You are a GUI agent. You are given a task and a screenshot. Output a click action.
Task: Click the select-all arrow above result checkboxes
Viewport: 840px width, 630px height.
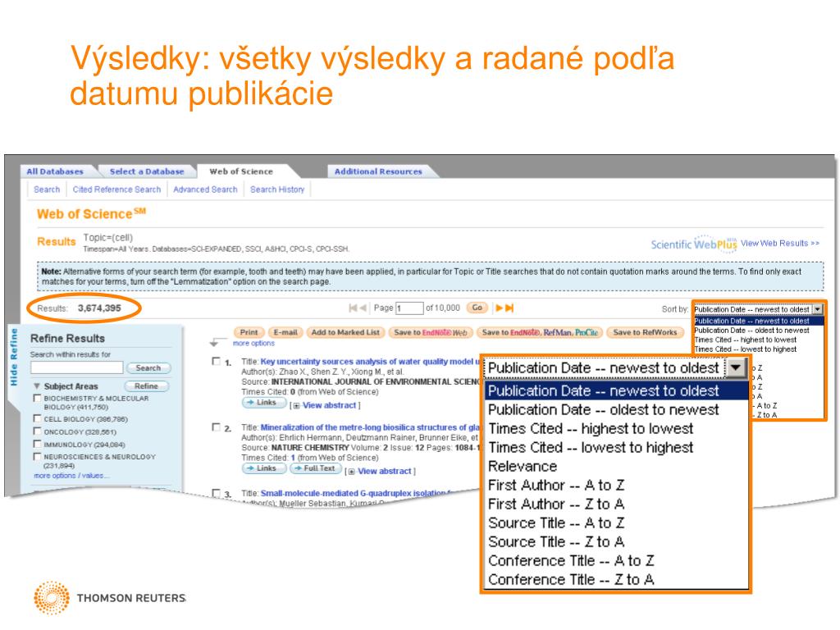215,342
